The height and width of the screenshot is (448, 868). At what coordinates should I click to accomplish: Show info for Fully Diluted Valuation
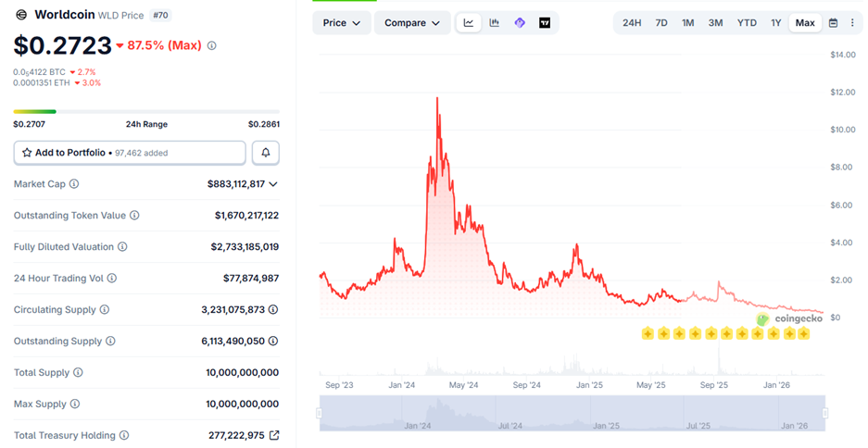[122, 247]
